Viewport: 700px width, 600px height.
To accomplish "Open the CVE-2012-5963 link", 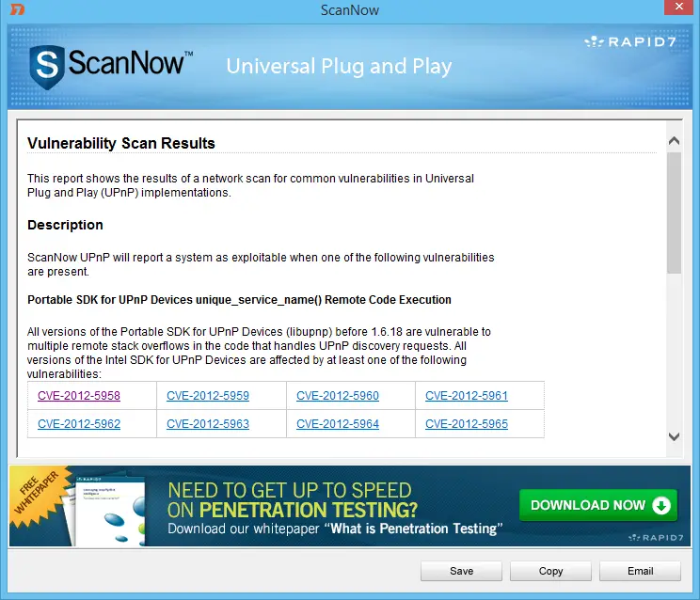I will tap(208, 424).
